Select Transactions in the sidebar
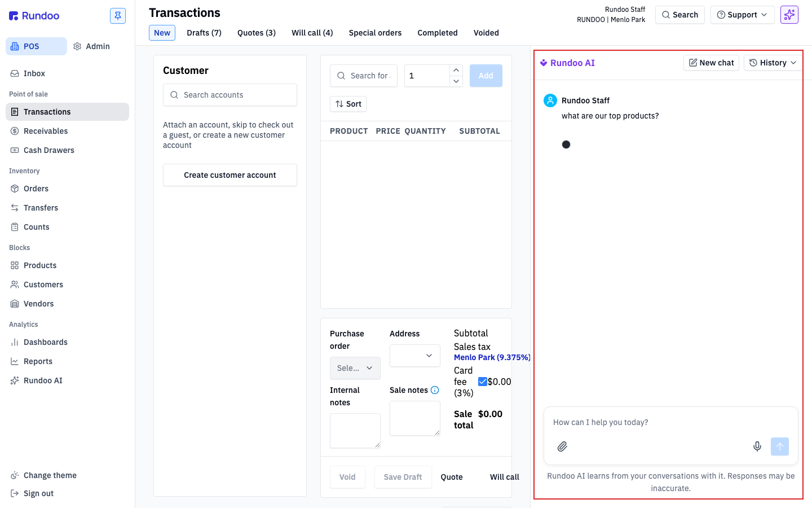 (67, 112)
